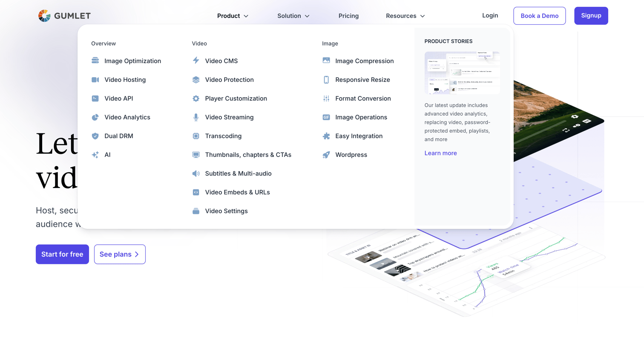Click the Video Embeds & URLs code icon
Viewport: 644px width, 347px height.
coord(196,192)
